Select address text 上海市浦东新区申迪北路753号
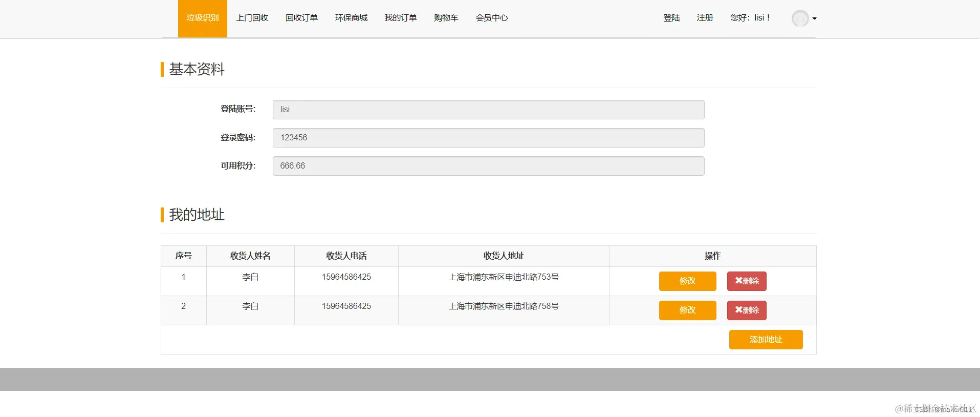 pyautogui.click(x=504, y=277)
